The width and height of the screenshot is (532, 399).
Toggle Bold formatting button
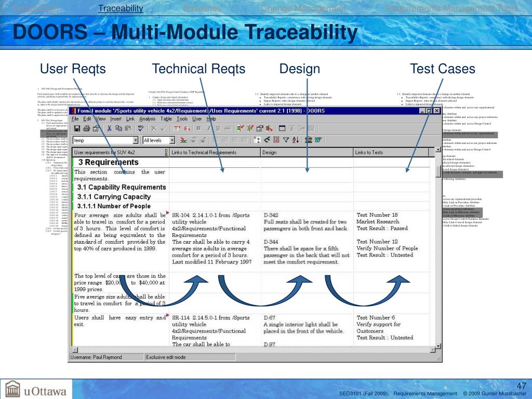click(198, 128)
